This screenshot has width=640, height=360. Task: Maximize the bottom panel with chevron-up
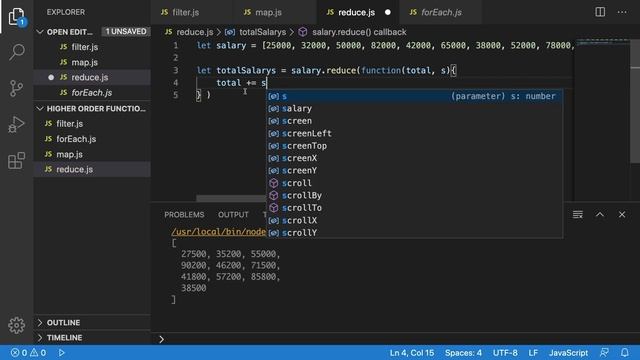(x=600, y=215)
